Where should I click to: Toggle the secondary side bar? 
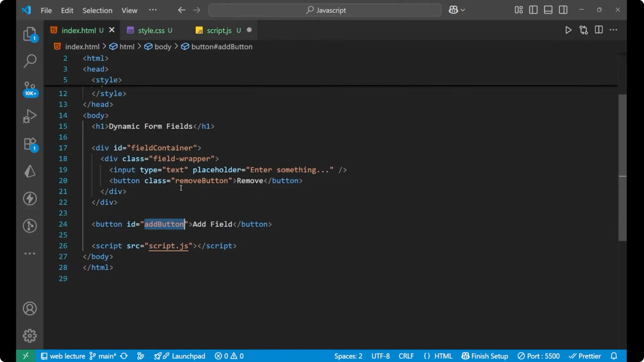(x=563, y=10)
